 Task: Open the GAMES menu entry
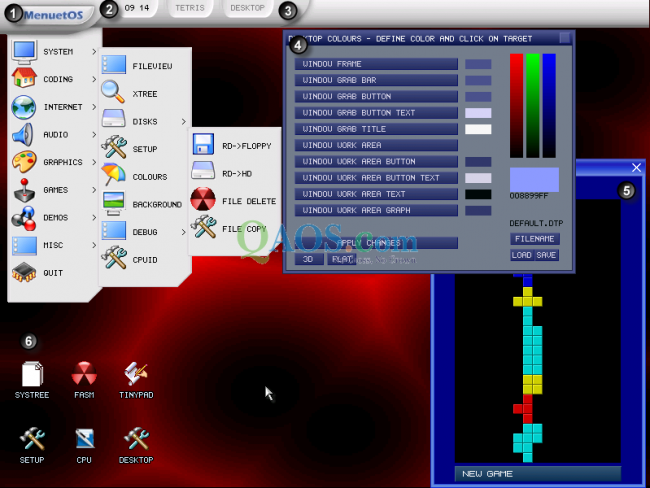55,189
